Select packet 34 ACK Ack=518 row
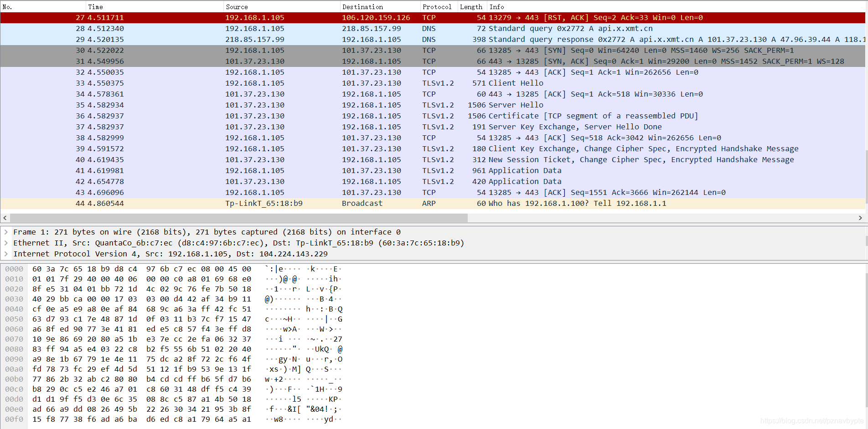 point(433,94)
